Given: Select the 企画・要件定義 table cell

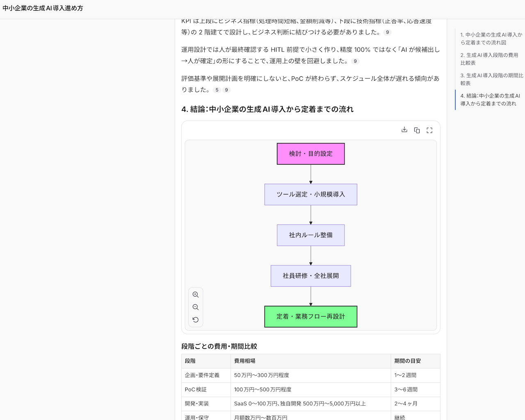Looking at the screenshot, I should pyautogui.click(x=206, y=375).
